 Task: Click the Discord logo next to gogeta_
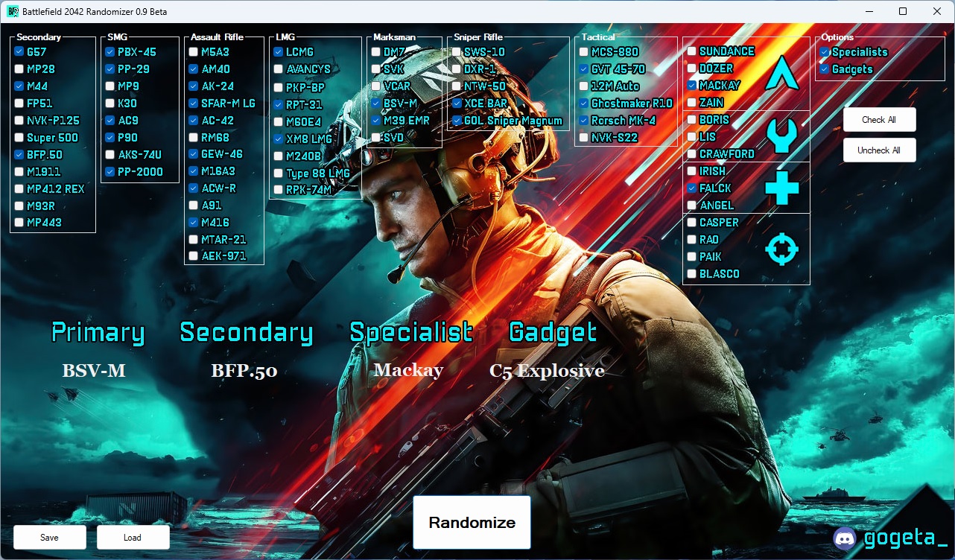click(x=845, y=538)
